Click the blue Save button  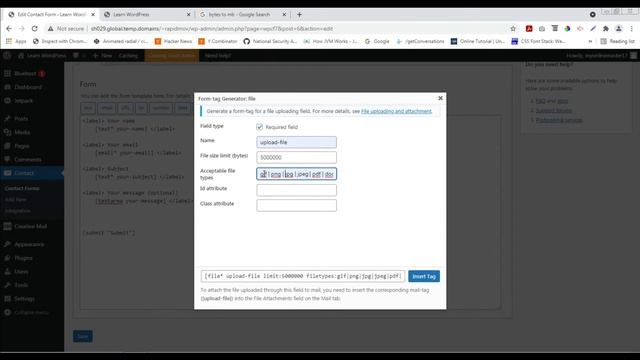click(x=83, y=336)
